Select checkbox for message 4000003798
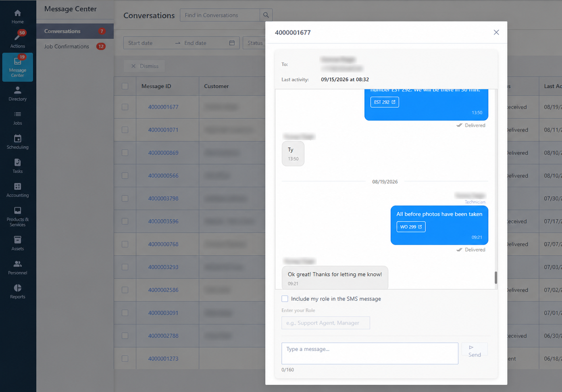Screen dimensions: 562x392 point(125,198)
